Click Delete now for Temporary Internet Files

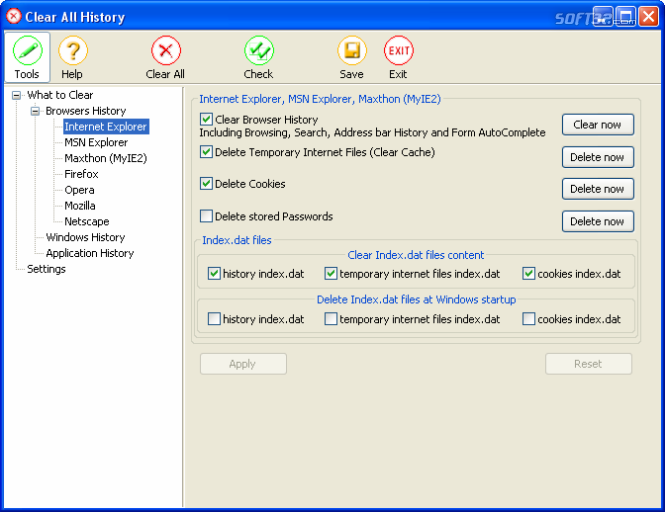coord(598,157)
